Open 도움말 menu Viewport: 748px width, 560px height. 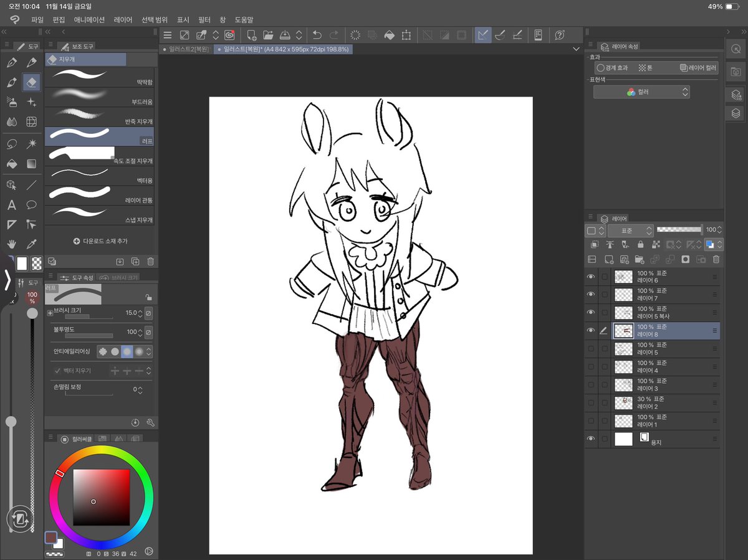pos(244,20)
